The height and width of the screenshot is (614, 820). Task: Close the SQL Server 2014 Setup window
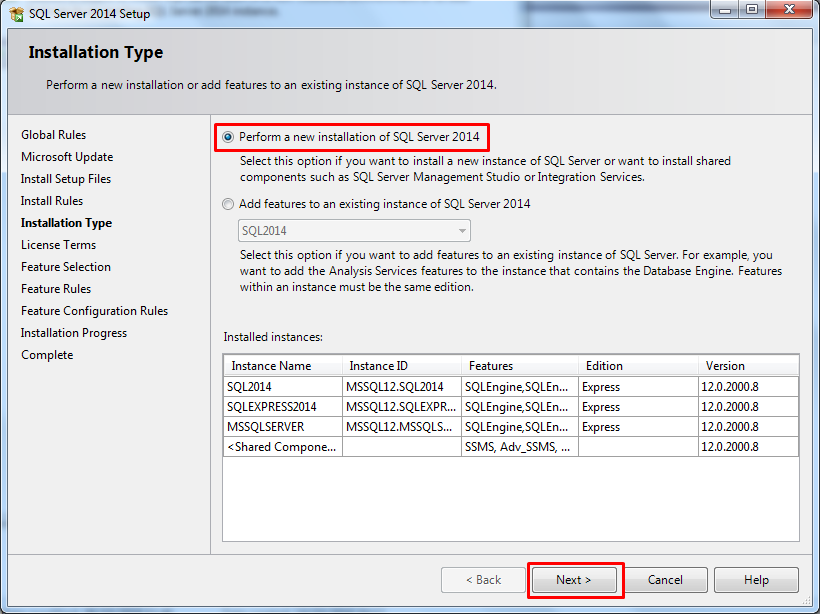(790, 9)
